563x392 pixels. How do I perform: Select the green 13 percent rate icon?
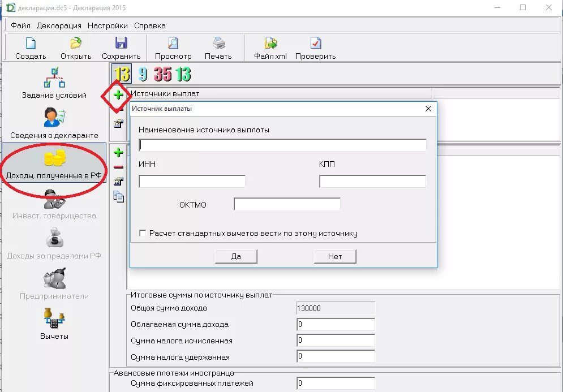pyautogui.click(x=183, y=74)
